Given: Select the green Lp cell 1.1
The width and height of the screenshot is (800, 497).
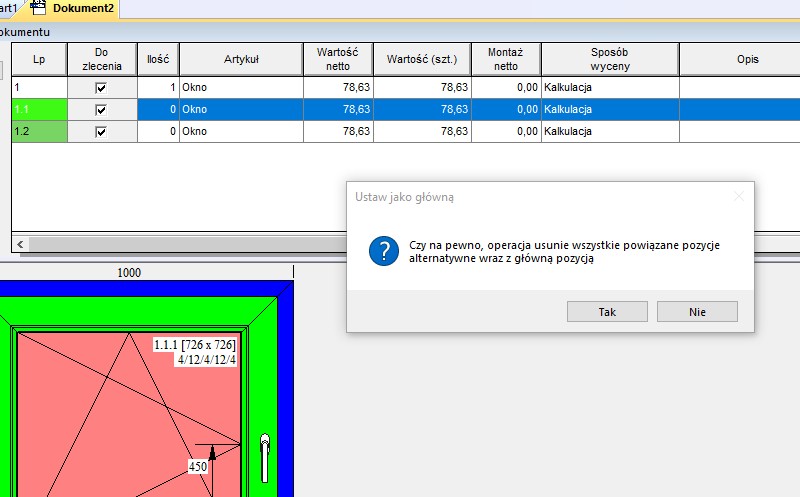Looking at the screenshot, I should coord(39,109).
